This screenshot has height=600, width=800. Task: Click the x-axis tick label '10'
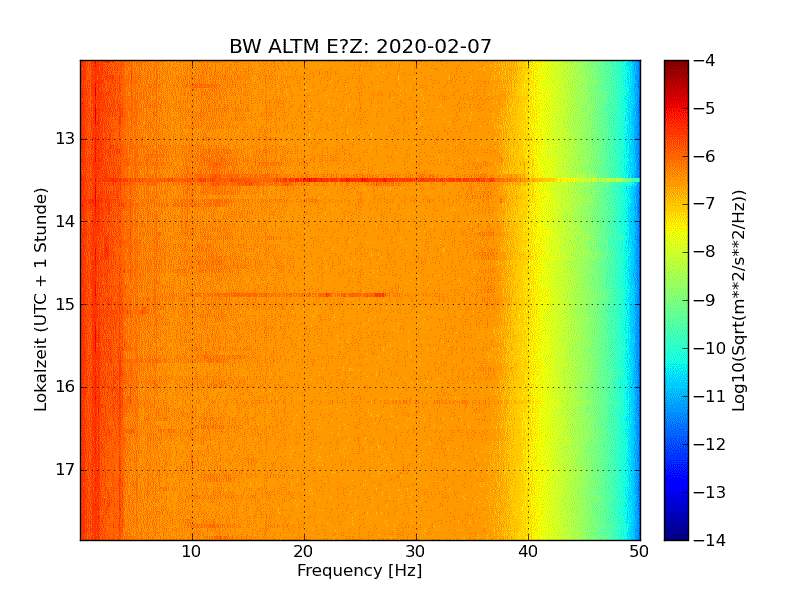coord(192,552)
